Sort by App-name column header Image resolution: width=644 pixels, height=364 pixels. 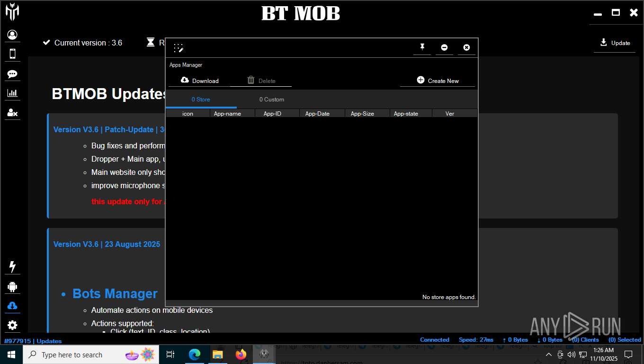pos(227,114)
